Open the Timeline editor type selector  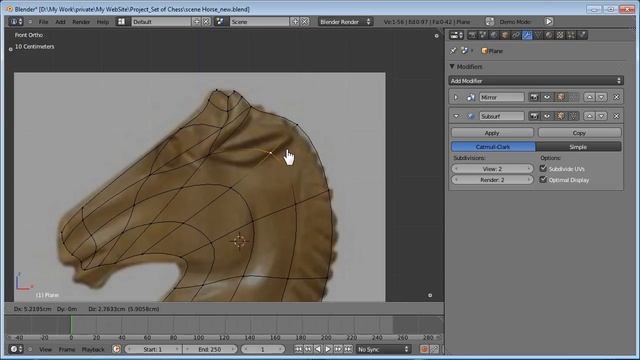[x=16, y=349]
